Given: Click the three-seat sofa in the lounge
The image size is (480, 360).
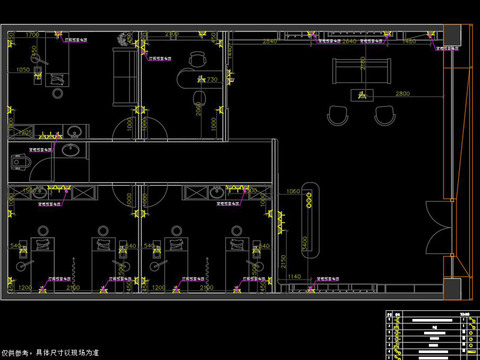Looking at the screenshot, I should coord(362,71).
